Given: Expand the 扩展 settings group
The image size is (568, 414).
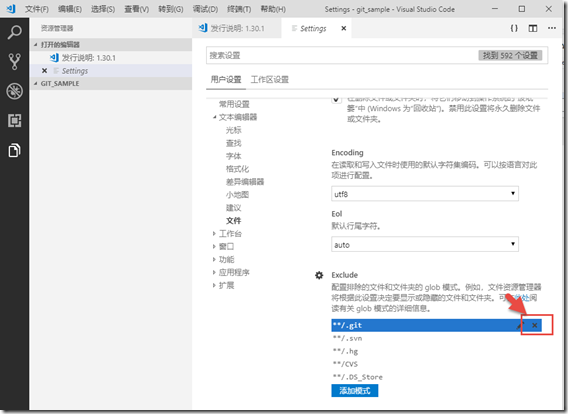Looking at the screenshot, I should click(214, 285).
